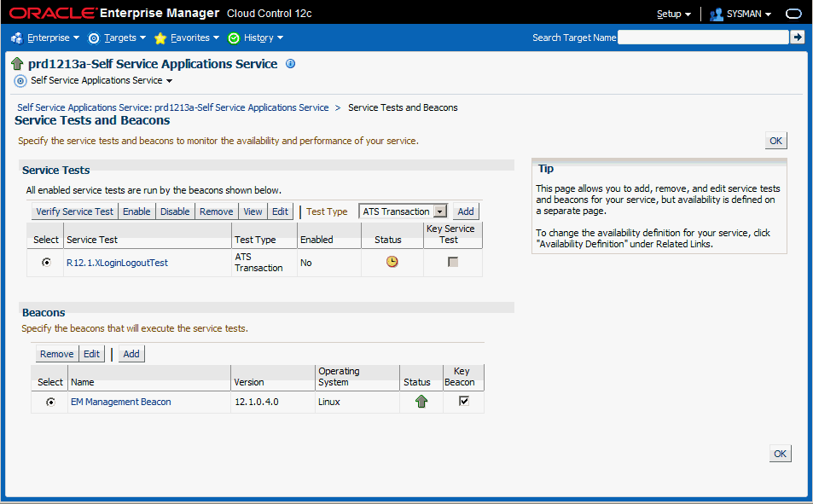The height and width of the screenshot is (504, 813).
Task: Click the Favorites star icon
Action: (160, 38)
